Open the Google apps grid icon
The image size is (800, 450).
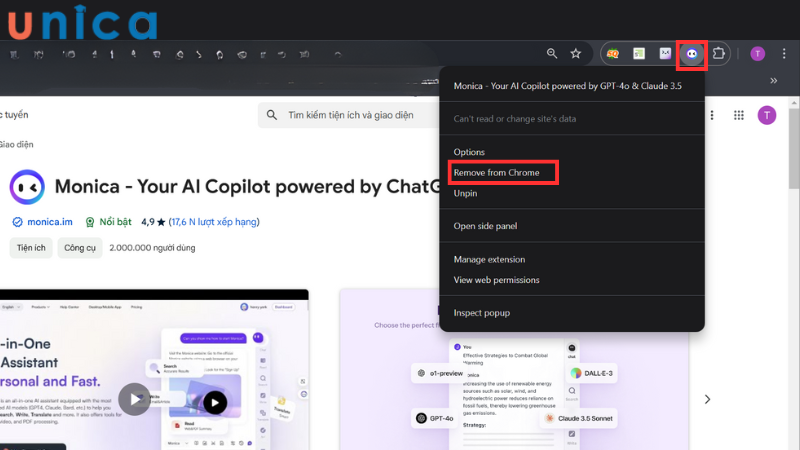[x=739, y=115]
